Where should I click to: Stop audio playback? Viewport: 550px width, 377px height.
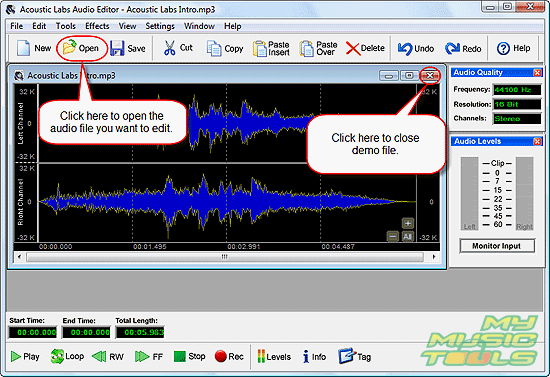(189, 357)
